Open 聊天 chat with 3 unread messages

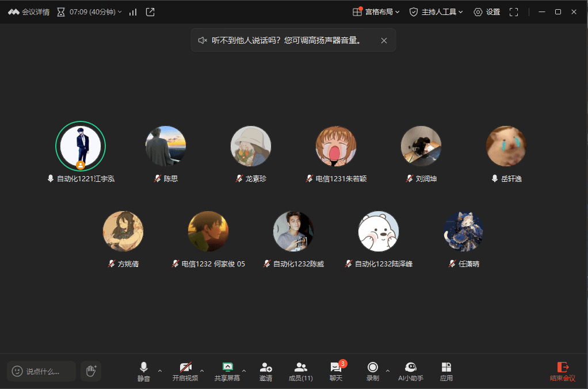click(336, 371)
